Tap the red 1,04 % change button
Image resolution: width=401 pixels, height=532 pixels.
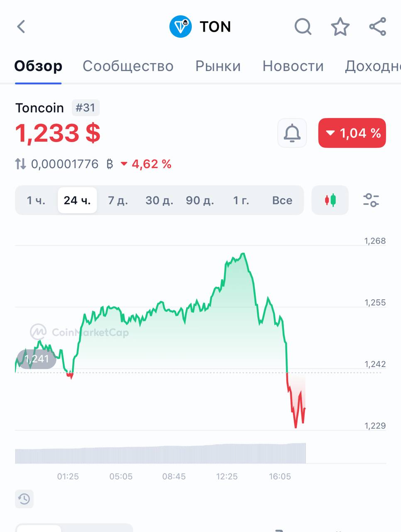[352, 133]
